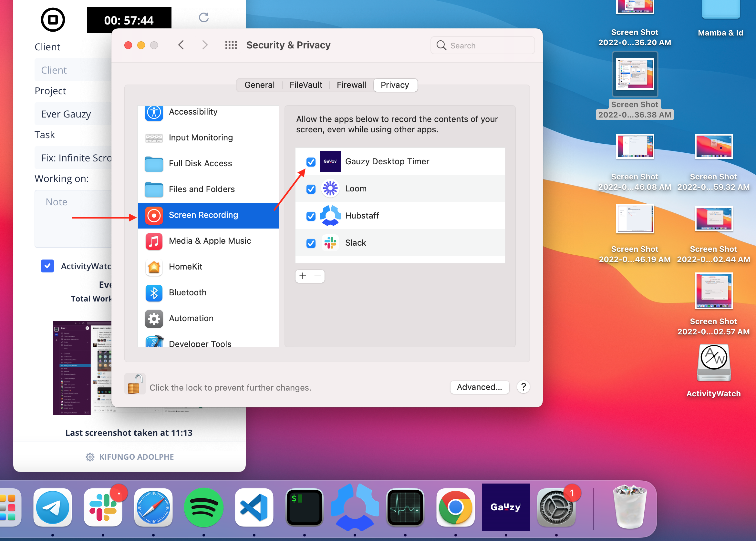This screenshot has height=541, width=756.
Task: Open Slack from the Dock
Action: pos(103,508)
